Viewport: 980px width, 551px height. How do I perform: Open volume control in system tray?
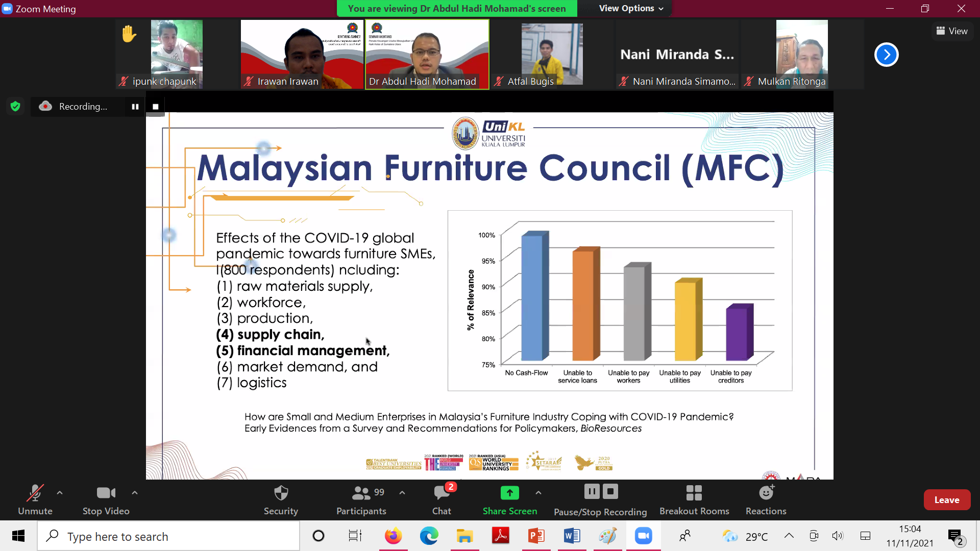coord(838,536)
